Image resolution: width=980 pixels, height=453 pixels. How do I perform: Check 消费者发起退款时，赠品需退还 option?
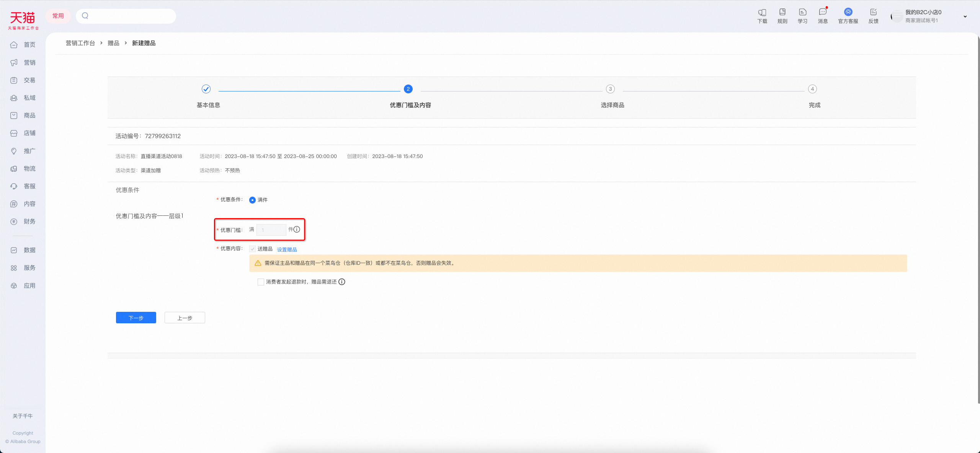coord(261,282)
